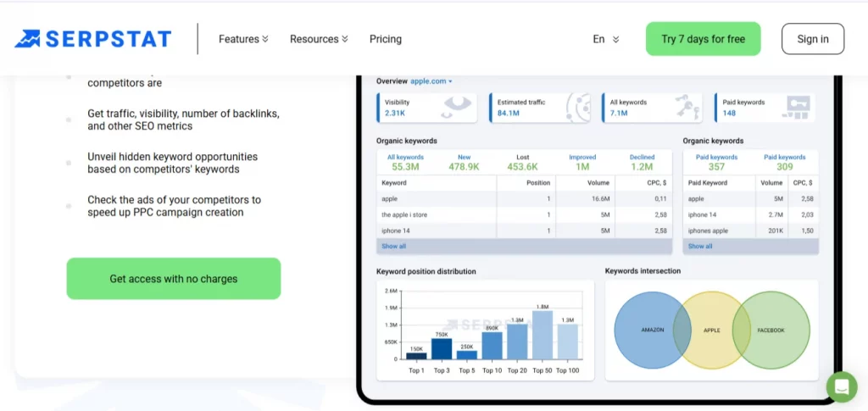
Task: Click the Sign in button
Action: click(812, 39)
